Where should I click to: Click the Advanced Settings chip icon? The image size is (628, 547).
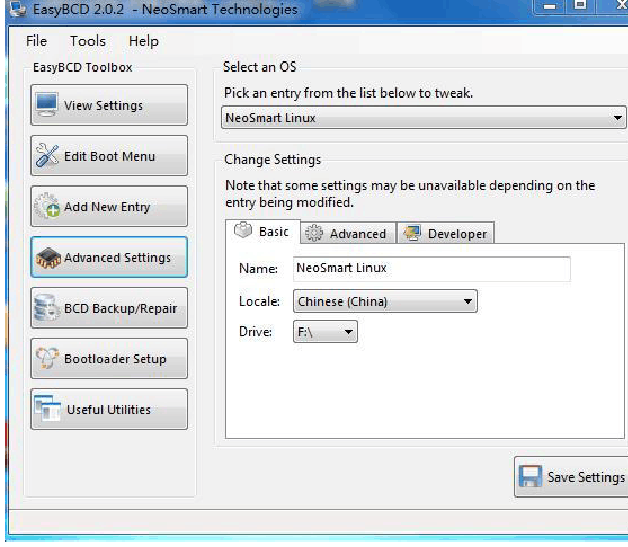point(48,257)
